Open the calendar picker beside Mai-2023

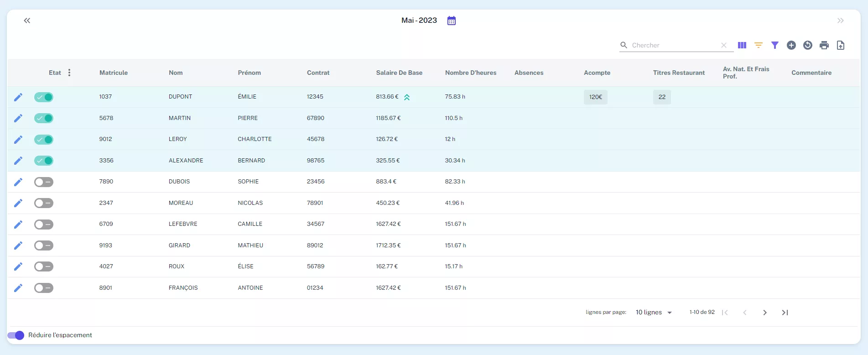tap(452, 21)
